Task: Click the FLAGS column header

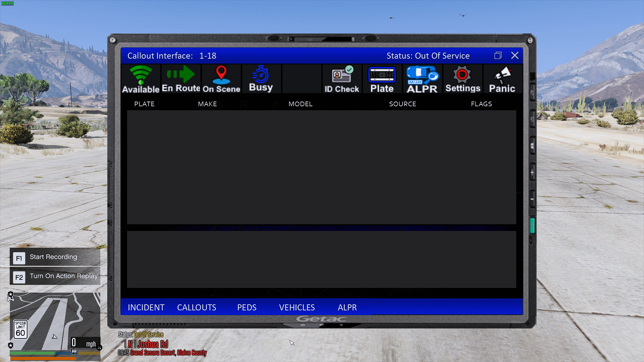Action: point(481,104)
